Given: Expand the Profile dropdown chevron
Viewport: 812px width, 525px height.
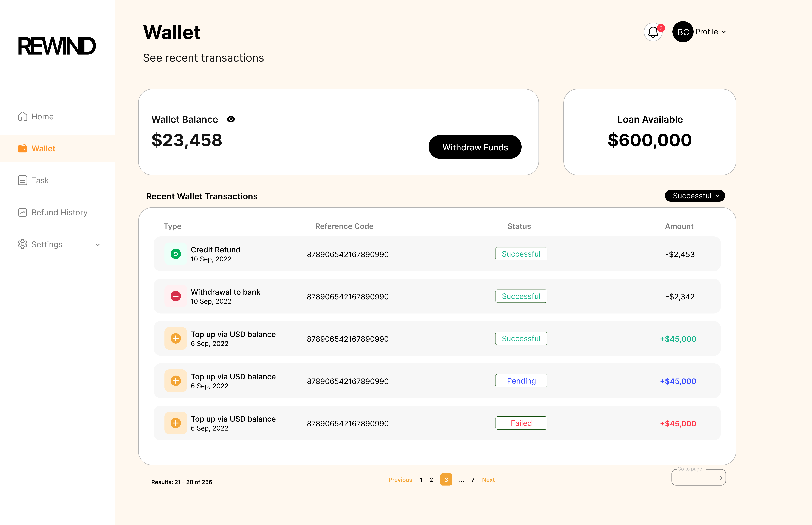Looking at the screenshot, I should [x=724, y=32].
